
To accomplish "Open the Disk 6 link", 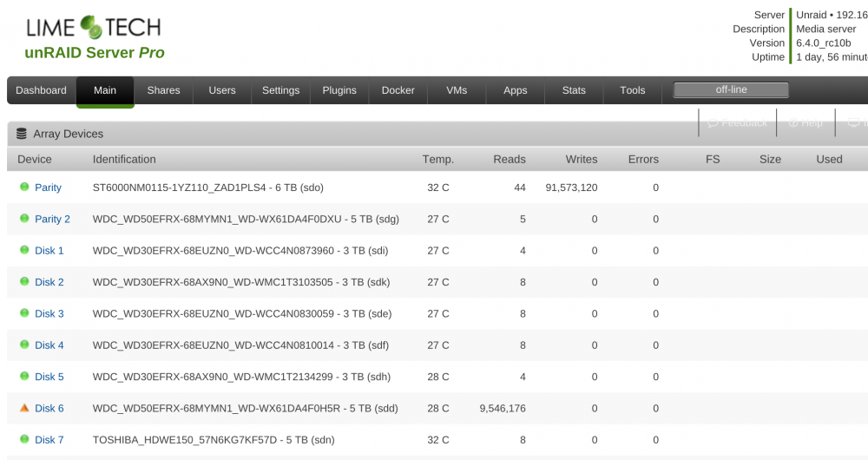I will click(49, 408).
